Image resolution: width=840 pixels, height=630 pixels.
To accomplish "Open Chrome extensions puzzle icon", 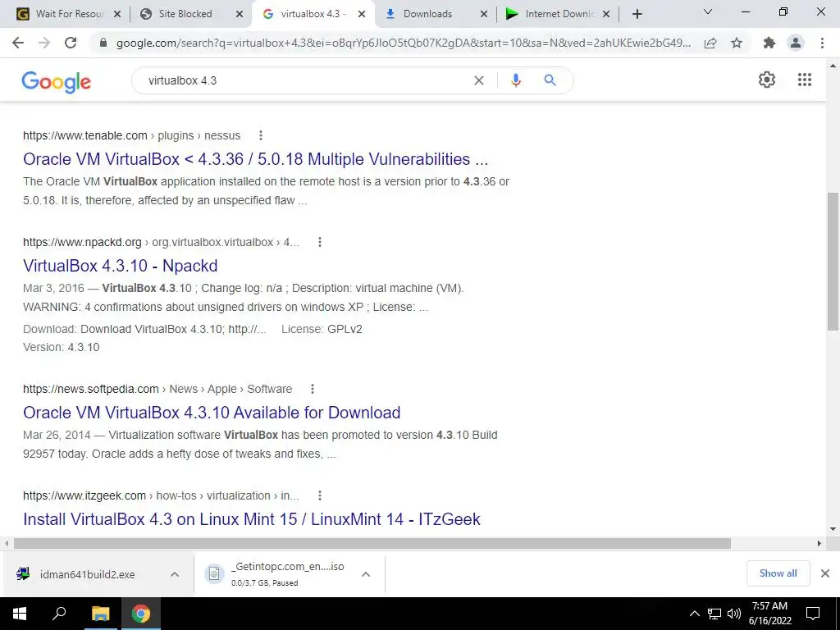I will [x=769, y=43].
